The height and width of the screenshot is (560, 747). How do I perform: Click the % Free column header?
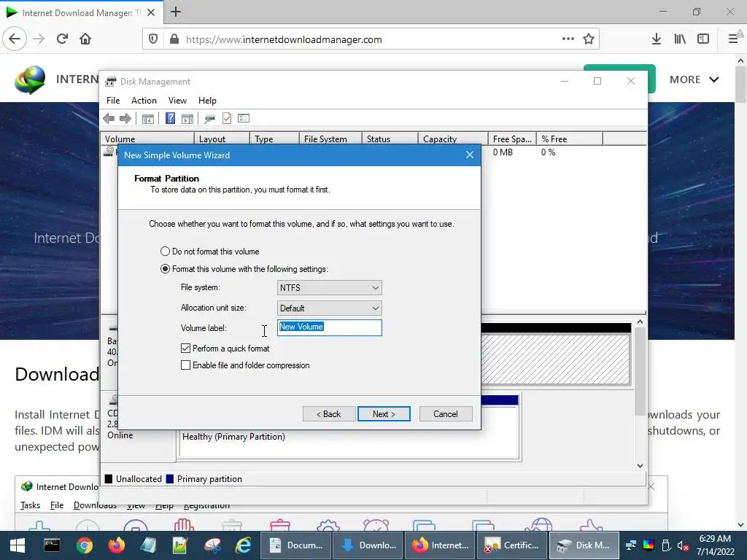pos(570,139)
